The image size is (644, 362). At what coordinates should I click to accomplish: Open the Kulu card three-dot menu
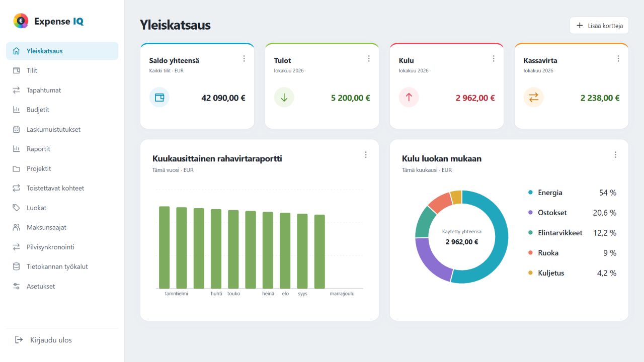[494, 58]
